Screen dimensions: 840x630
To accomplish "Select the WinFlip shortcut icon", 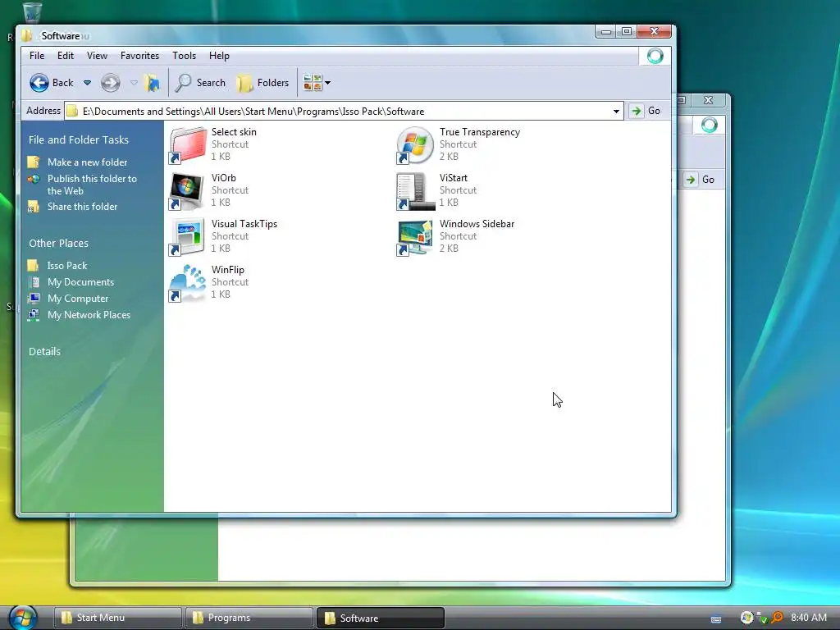I will click(x=188, y=283).
